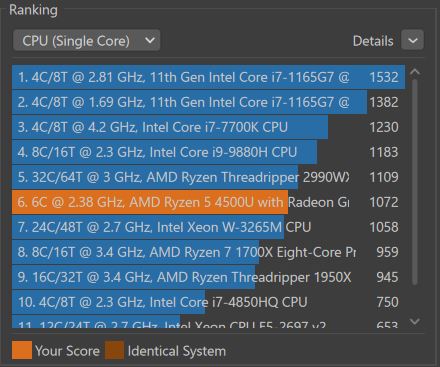Open the CPU (Single Core) dropdown

87,41
